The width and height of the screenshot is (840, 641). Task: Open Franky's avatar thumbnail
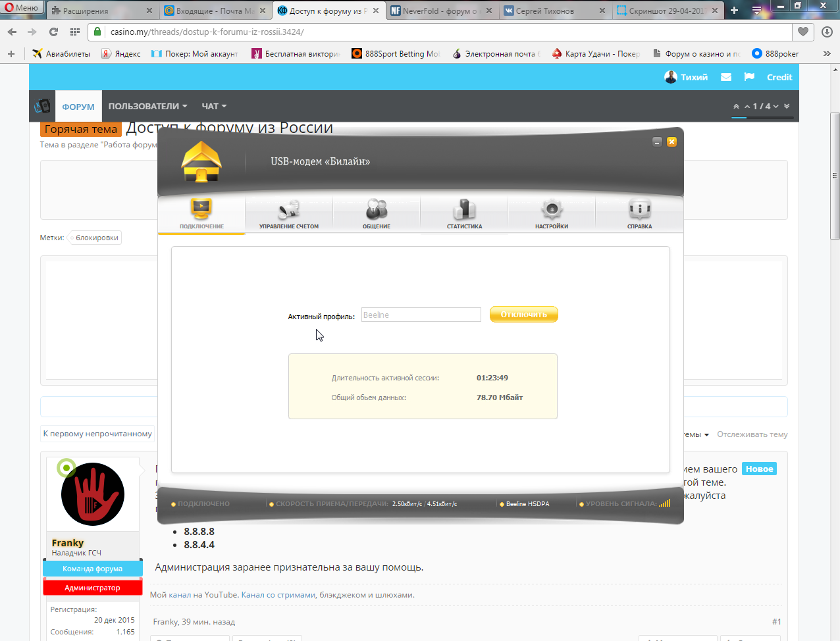93,494
